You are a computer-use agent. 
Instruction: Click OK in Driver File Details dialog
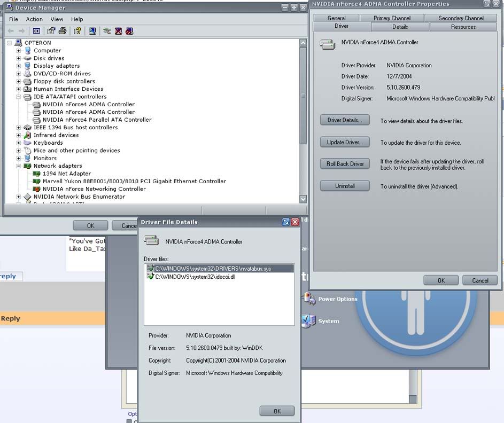pos(277,411)
